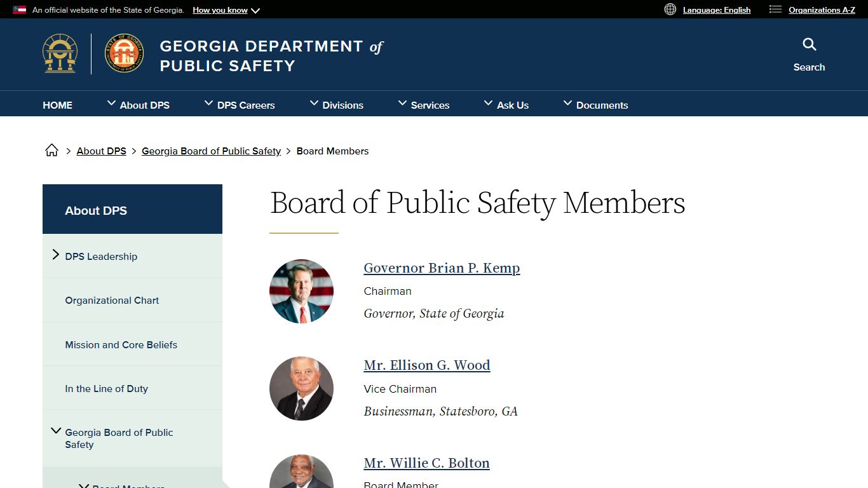868x488 pixels.
Task: Click Governor, State of Georgia text
Action: (434, 314)
